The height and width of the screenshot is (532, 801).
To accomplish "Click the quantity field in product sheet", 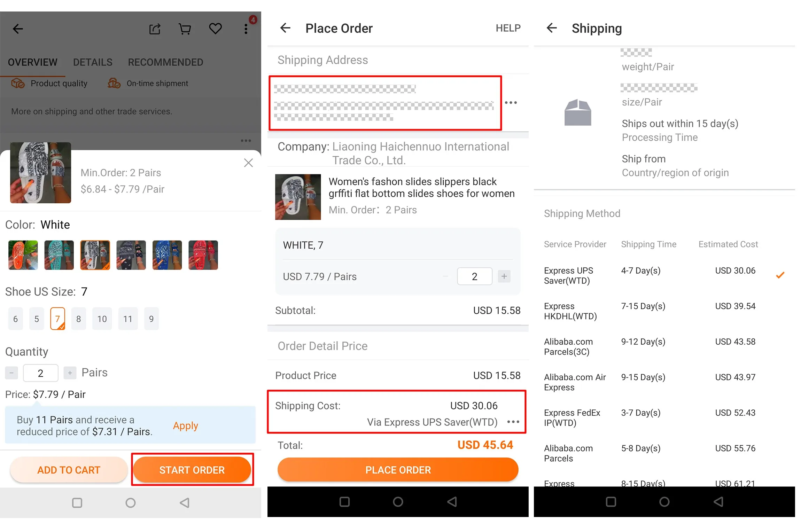I will (40, 373).
